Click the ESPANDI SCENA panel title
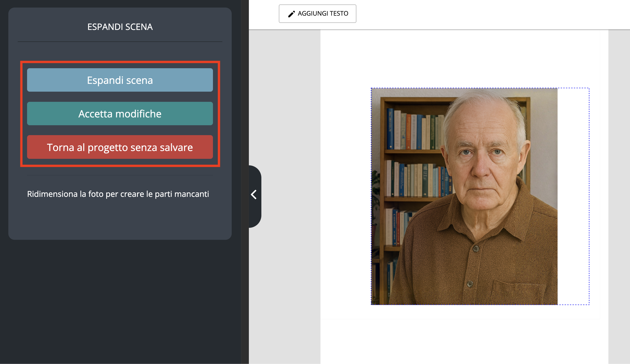The image size is (630, 364). (120, 27)
